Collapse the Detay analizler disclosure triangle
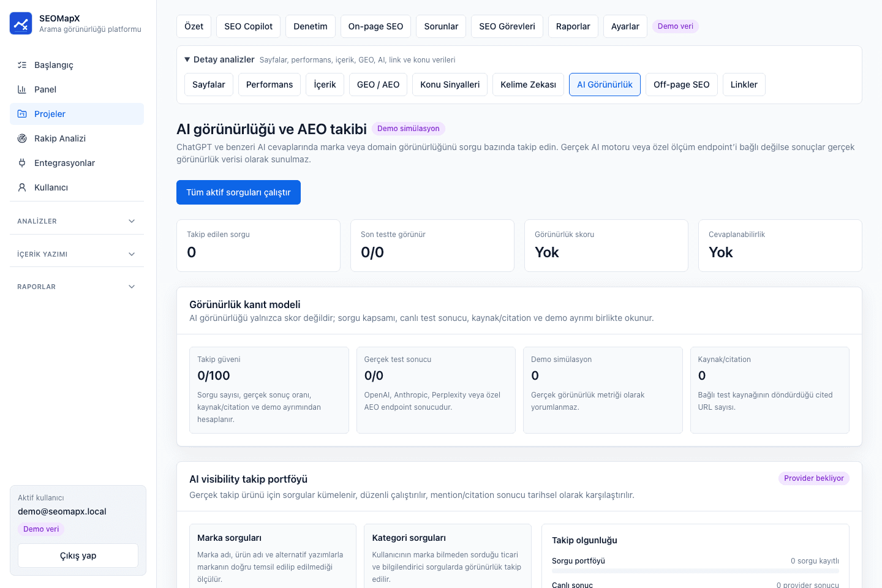 click(187, 59)
